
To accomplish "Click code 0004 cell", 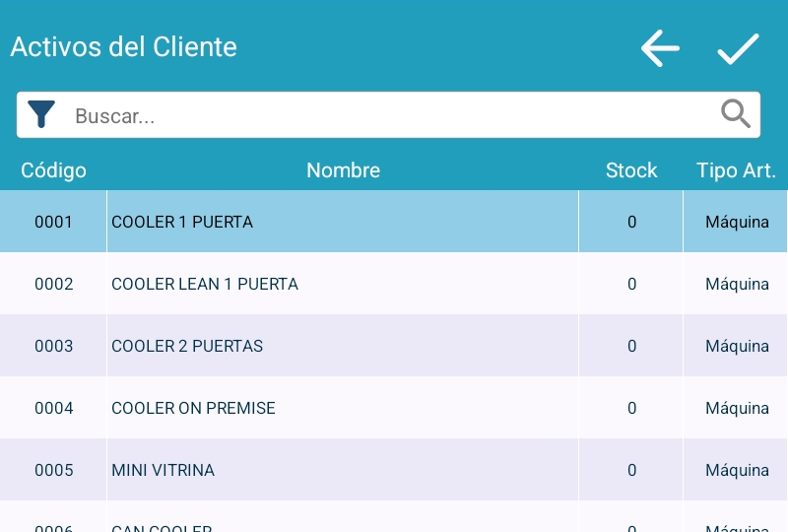I will 54,409.
